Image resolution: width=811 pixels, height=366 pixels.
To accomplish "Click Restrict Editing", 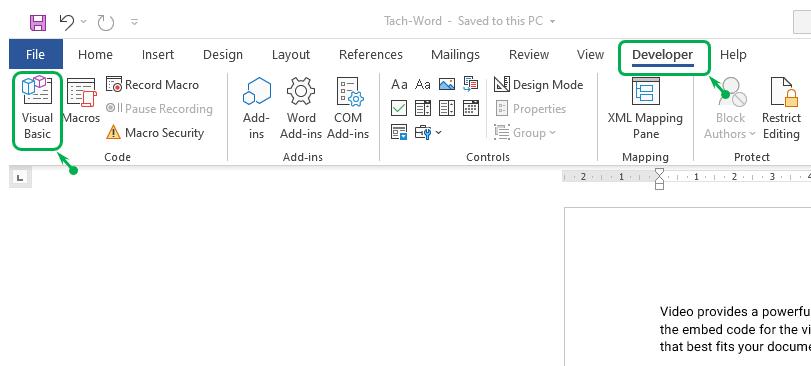I will [781, 109].
